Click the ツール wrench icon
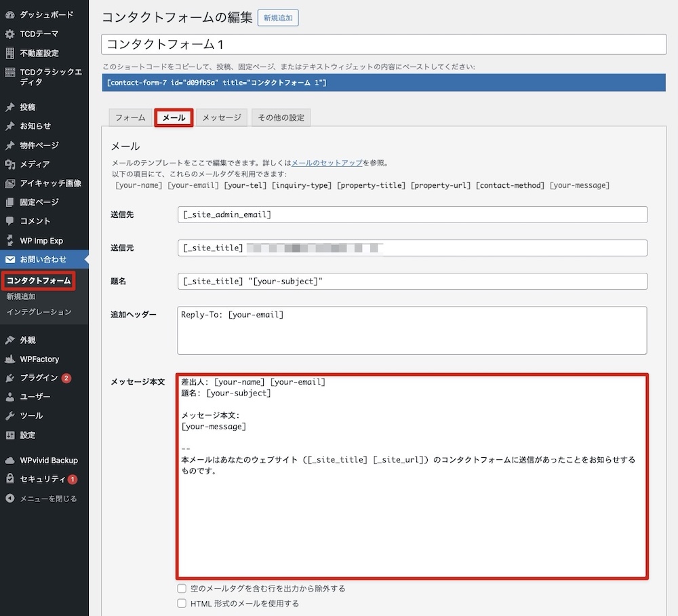Image resolution: width=678 pixels, height=616 pixels. 10,416
